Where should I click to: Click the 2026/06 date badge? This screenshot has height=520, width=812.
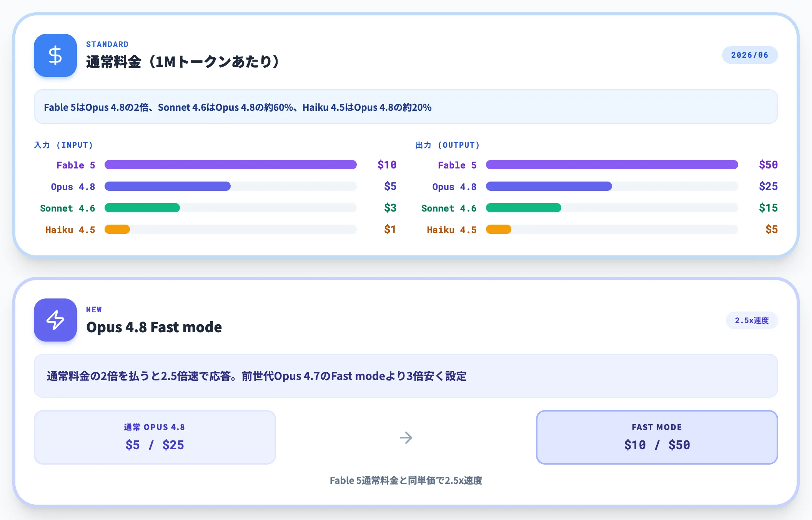pyautogui.click(x=750, y=55)
